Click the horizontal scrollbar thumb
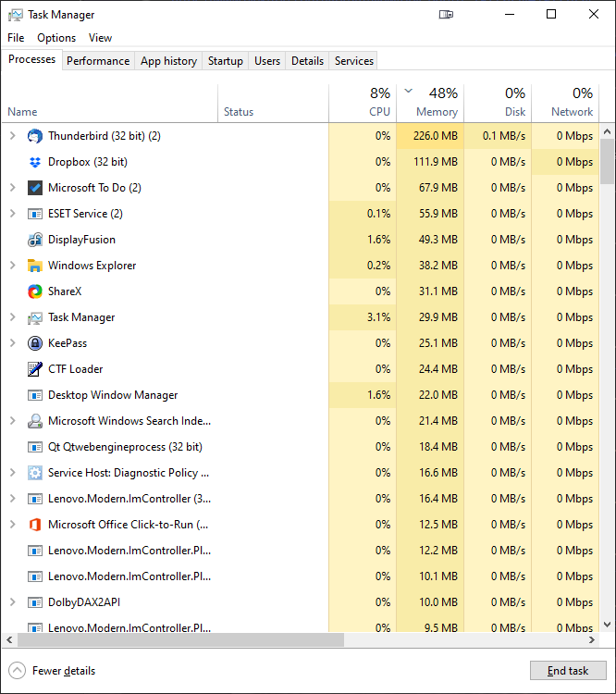The width and height of the screenshot is (616, 694). click(x=180, y=640)
